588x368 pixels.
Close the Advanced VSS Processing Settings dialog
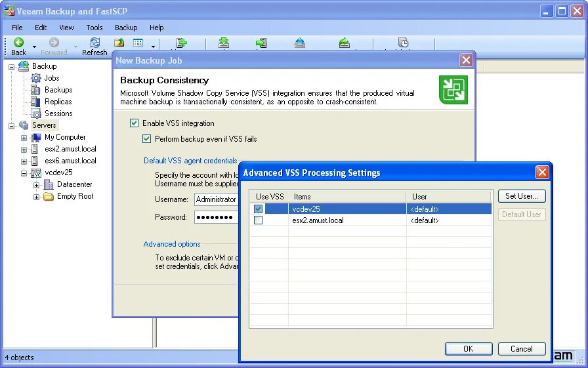pos(542,173)
